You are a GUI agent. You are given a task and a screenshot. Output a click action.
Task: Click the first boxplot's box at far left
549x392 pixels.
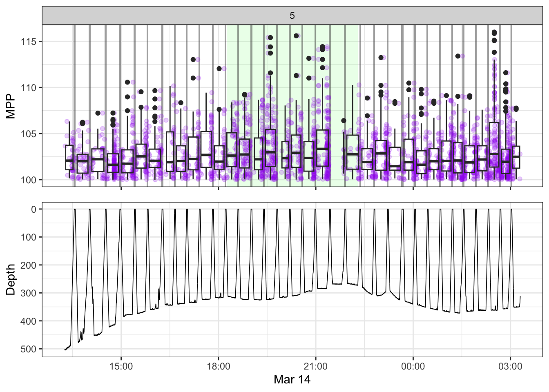pyautogui.click(x=69, y=157)
